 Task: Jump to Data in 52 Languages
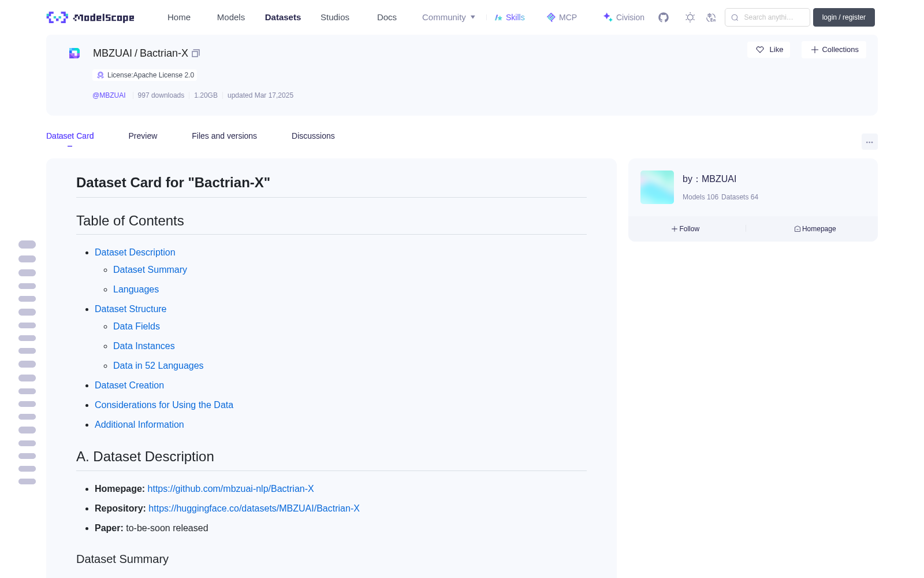(x=158, y=365)
